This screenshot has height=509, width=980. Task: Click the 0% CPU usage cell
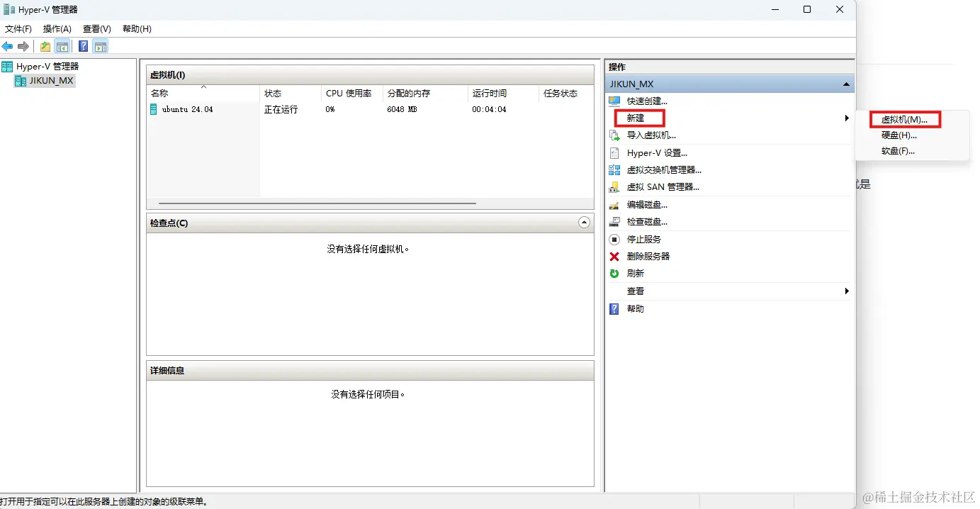coord(330,110)
